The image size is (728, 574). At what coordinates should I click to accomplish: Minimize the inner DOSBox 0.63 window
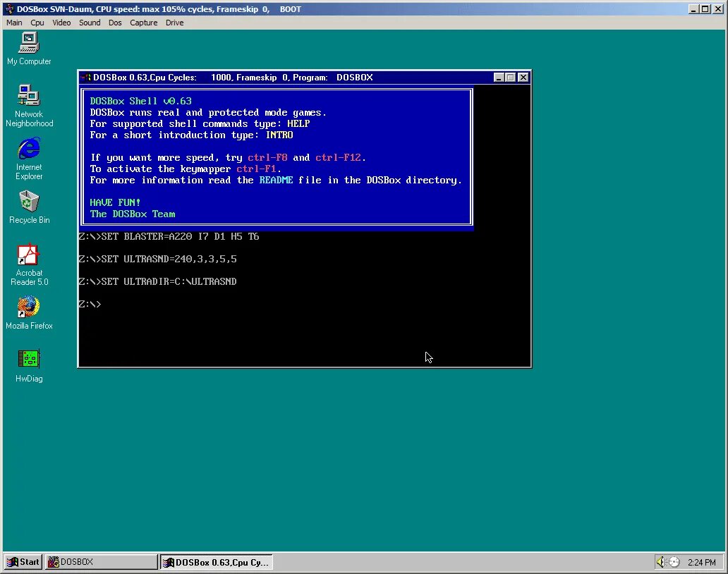(x=499, y=78)
